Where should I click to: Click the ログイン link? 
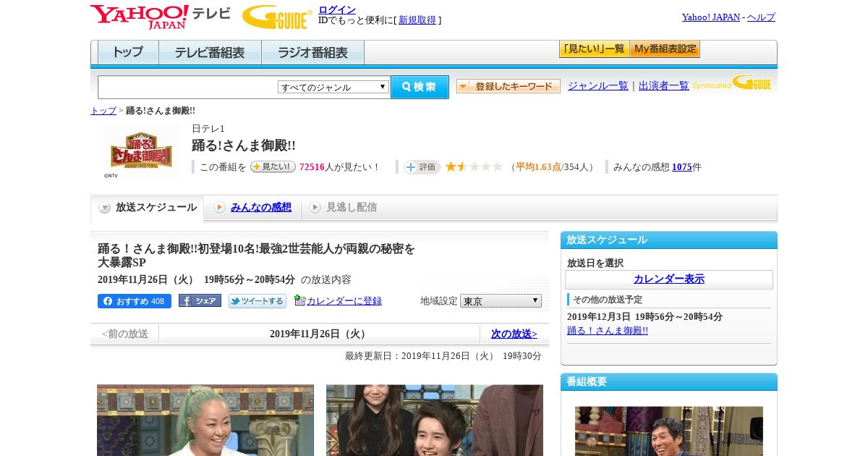[337, 9]
